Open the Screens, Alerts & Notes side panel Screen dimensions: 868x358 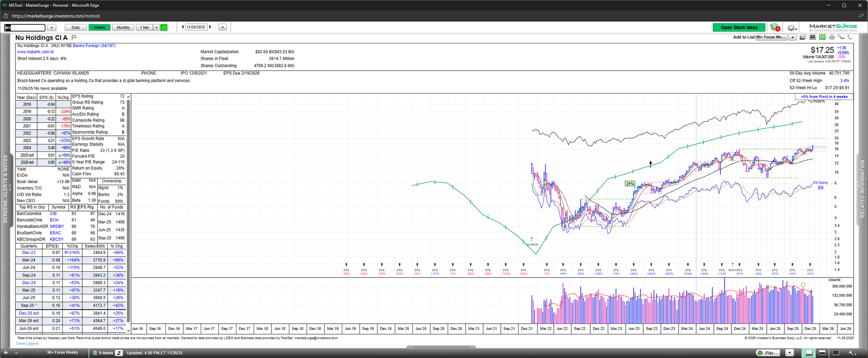(x=6, y=189)
